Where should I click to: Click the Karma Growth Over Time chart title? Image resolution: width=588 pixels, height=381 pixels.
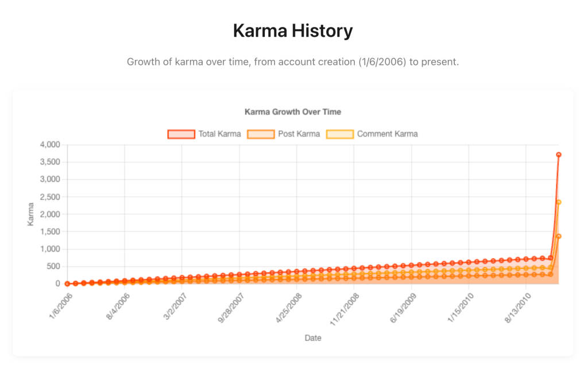coord(293,111)
